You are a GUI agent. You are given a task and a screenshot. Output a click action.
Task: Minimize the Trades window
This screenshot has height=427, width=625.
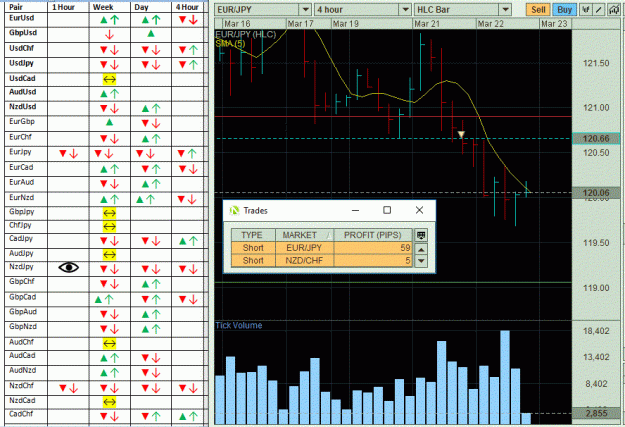click(356, 210)
